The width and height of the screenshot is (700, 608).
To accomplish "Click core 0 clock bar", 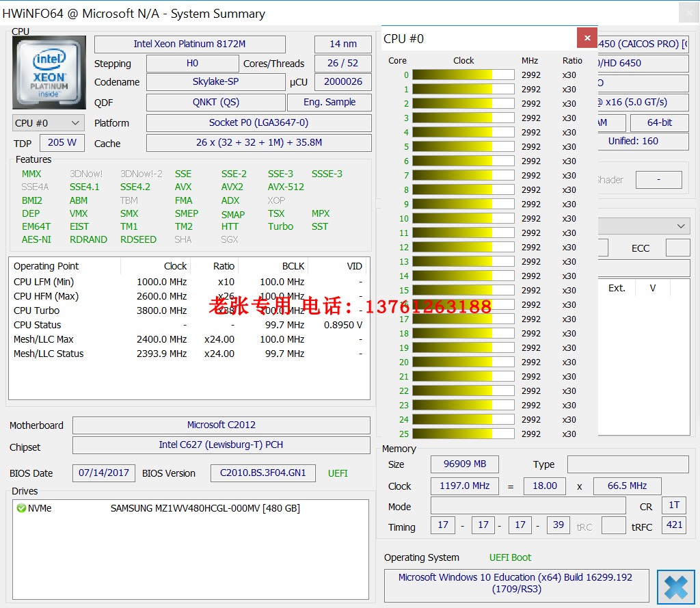I will [463, 75].
